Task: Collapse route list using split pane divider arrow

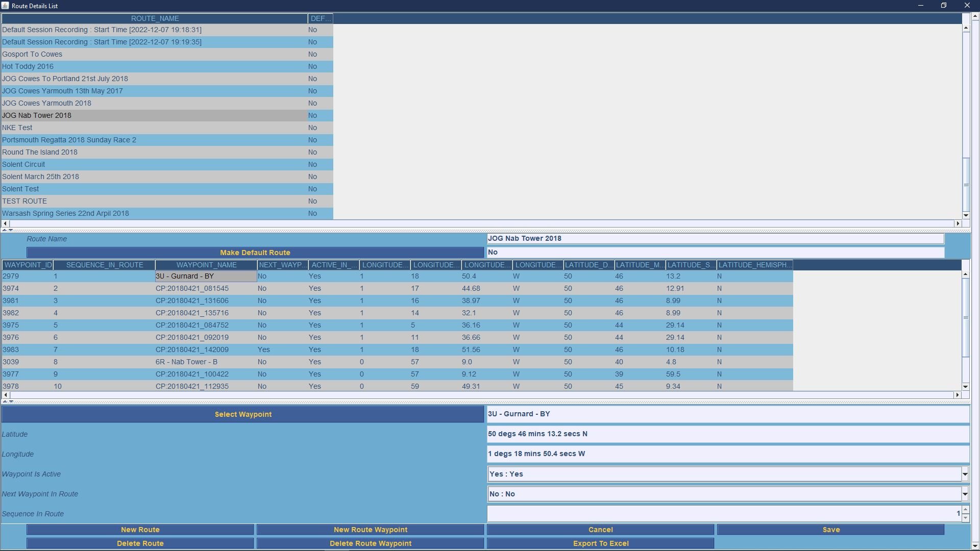Action: point(5,231)
